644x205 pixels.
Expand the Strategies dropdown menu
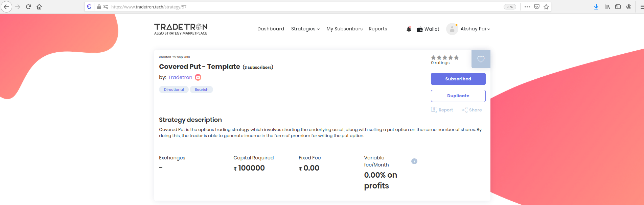click(x=305, y=29)
